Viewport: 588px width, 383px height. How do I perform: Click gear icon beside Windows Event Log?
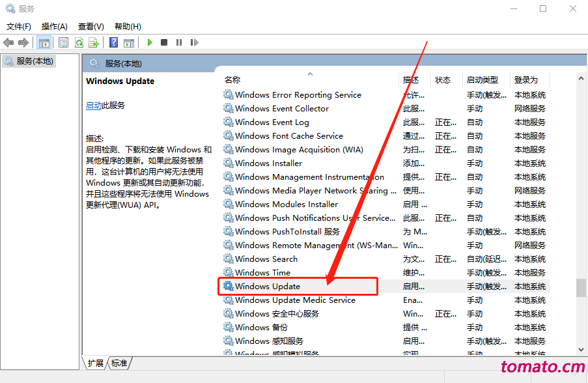pyautogui.click(x=229, y=122)
